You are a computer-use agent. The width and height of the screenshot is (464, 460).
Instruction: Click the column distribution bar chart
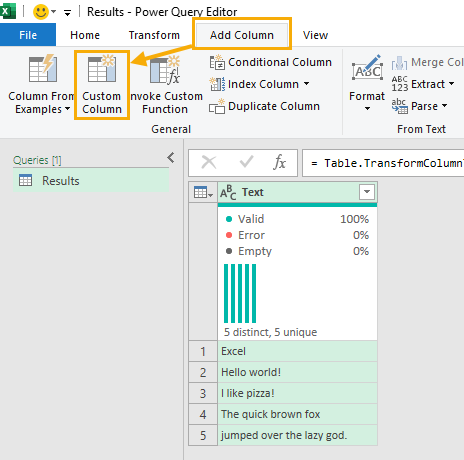pyautogui.click(x=240, y=293)
